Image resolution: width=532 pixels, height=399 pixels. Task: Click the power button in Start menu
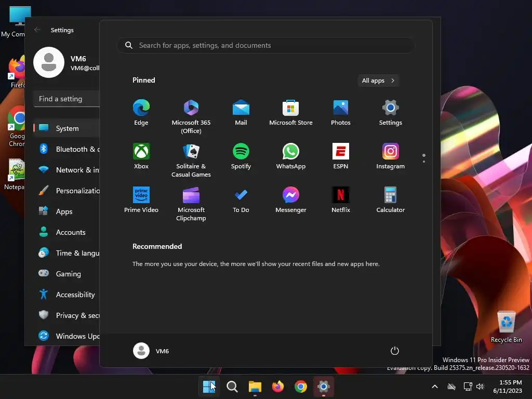pyautogui.click(x=395, y=351)
